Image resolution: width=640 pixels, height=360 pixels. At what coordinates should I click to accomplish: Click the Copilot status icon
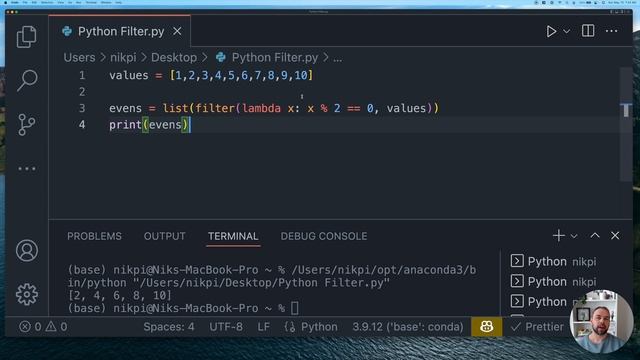click(x=486, y=327)
